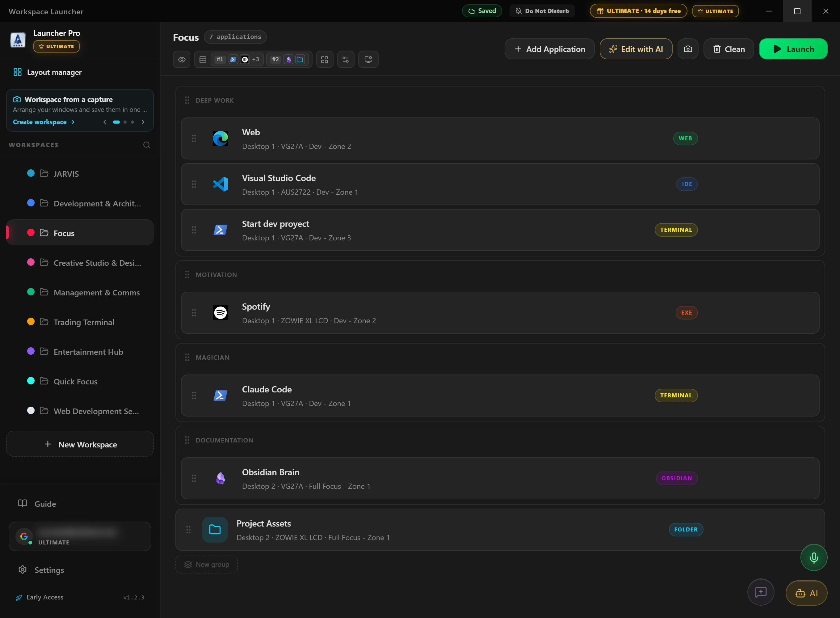Click the New group button
The height and width of the screenshot is (618, 840).
pos(206,564)
